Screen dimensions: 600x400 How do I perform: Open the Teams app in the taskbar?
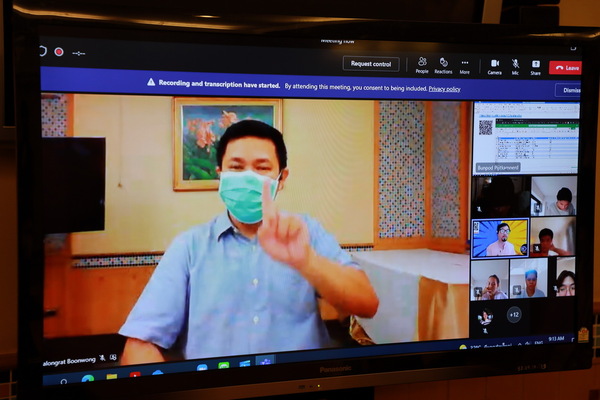(x=266, y=361)
